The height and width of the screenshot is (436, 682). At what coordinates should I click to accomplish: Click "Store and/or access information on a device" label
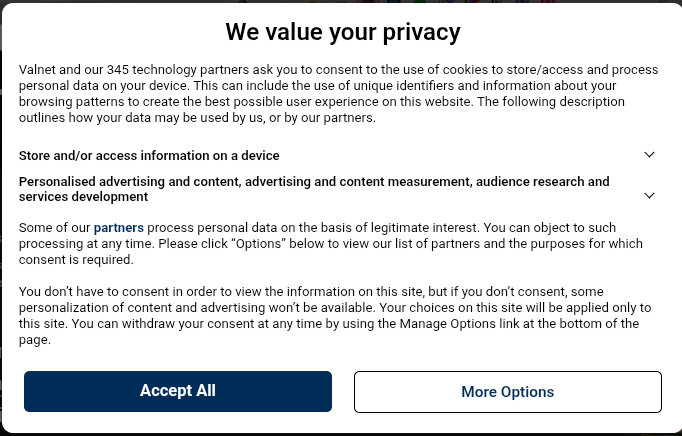149,156
